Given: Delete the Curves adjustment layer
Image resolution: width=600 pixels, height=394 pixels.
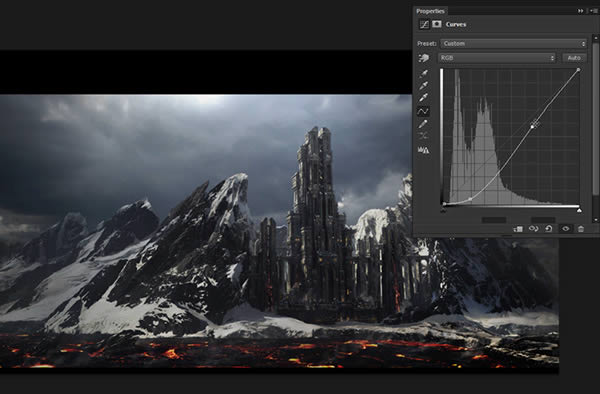Looking at the screenshot, I should click(581, 229).
